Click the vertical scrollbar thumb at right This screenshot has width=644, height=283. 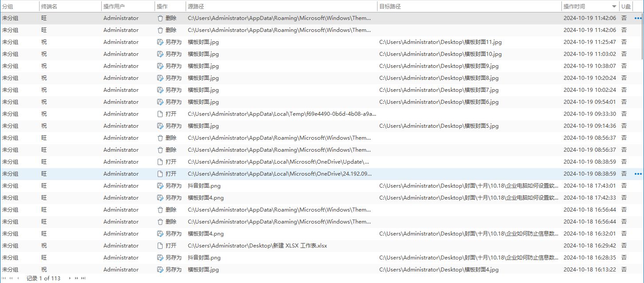click(643, 35)
